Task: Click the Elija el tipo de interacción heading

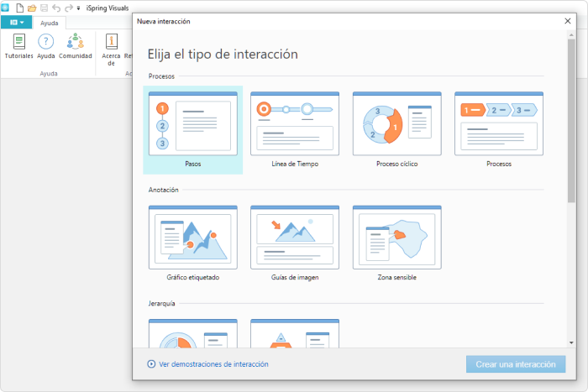Action: pyautogui.click(x=223, y=55)
